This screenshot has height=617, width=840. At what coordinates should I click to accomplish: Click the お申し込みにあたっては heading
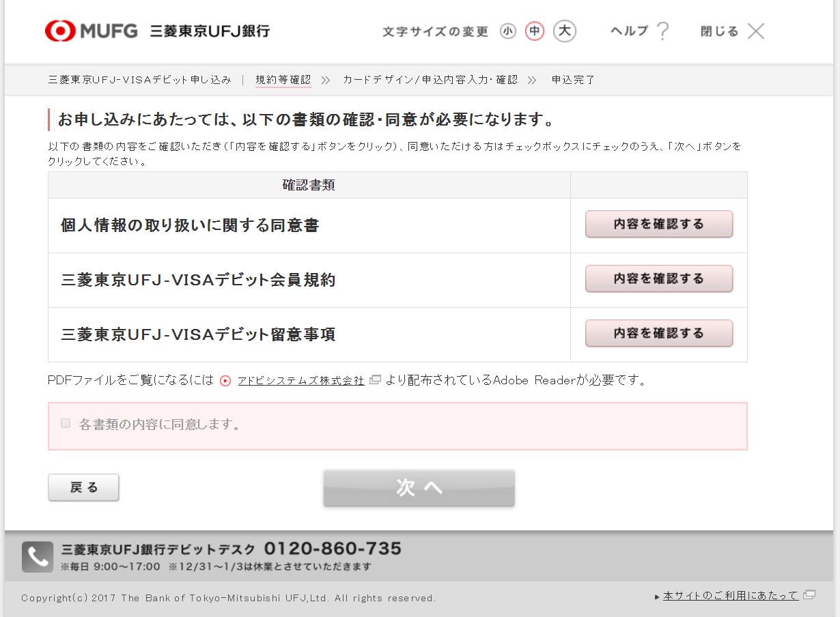305,120
